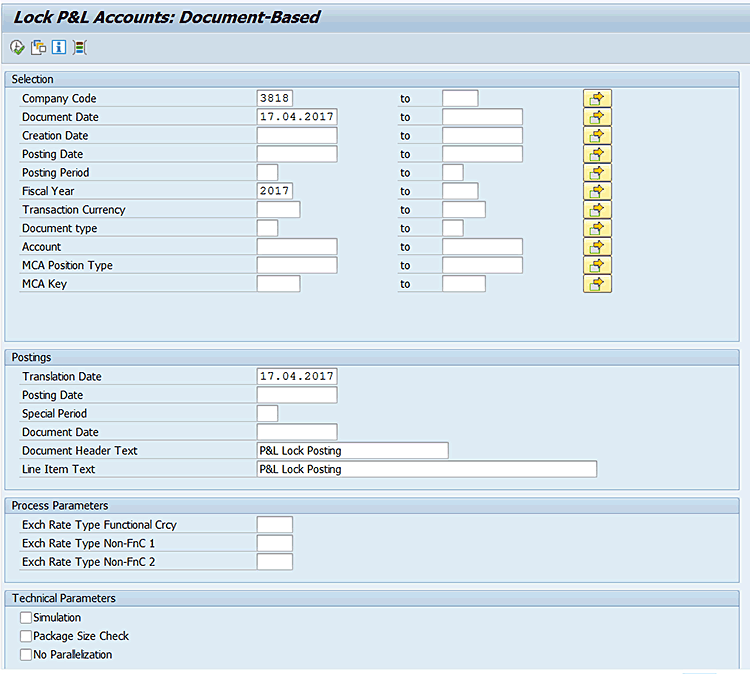The width and height of the screenshot is (750, 674).
Task: Click selection Posting Date 'to' field
Action: 482,154
